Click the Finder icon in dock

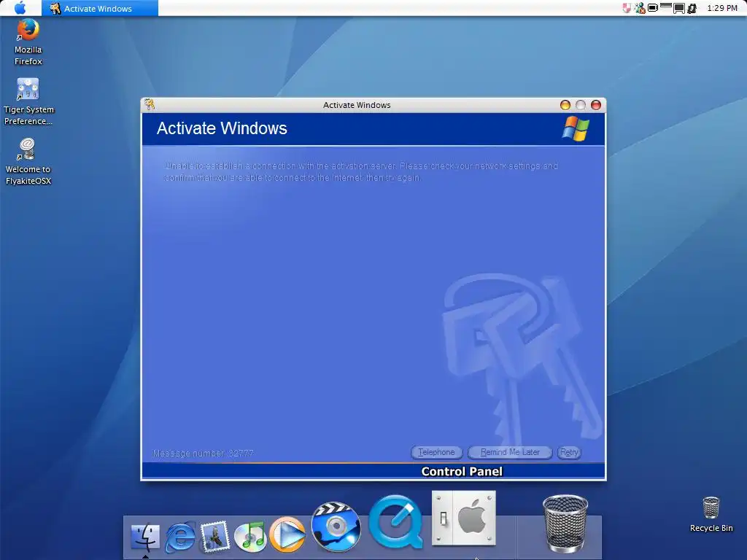pos(145,537)
